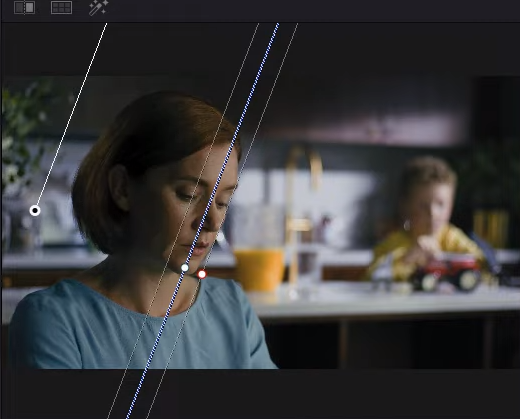520x419 pixels.
Task: Enable the split screen grid view icon
Action: click(x=61, y=8)
